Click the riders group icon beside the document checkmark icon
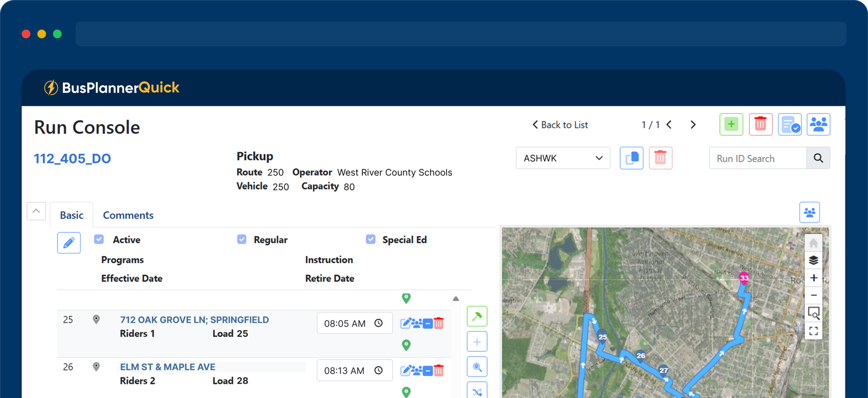 point(819,124)
